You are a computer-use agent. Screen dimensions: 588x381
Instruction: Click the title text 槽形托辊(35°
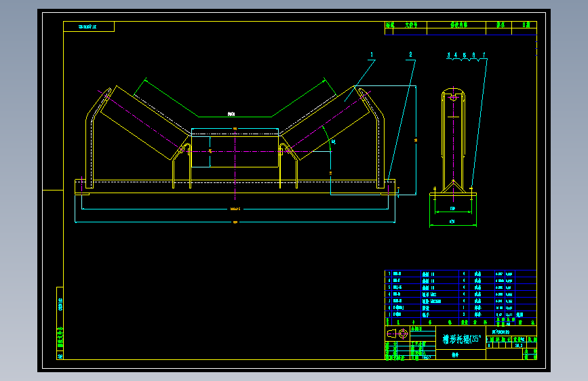tap(462, 340)
